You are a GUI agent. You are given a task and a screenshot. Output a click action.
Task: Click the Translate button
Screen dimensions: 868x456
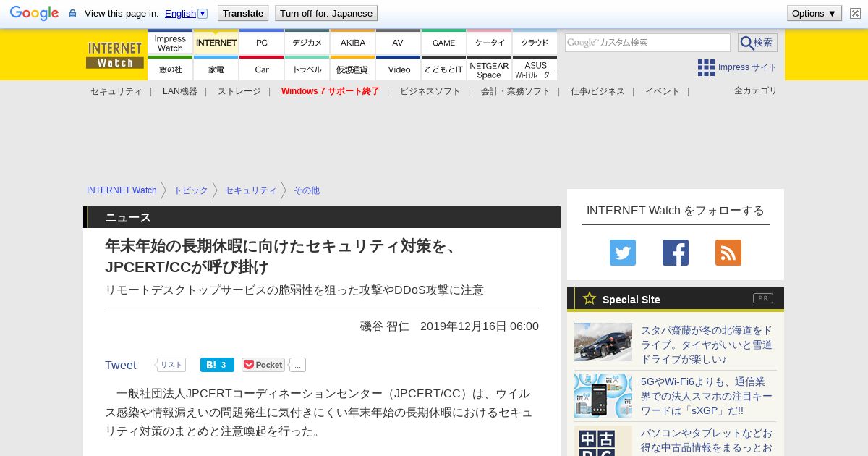(x=243, y=13)
